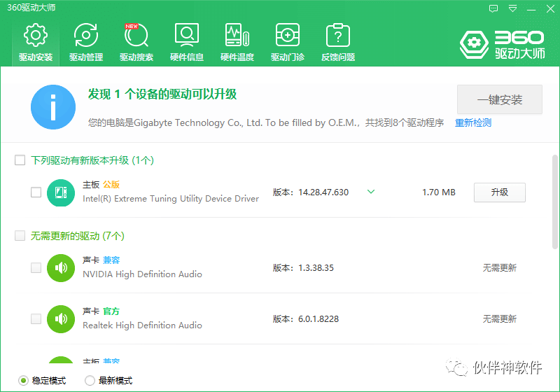Screen dimensions: 560x392
Task: Click the 无需更新 status for NVIDIA audio
Action: 500,268
